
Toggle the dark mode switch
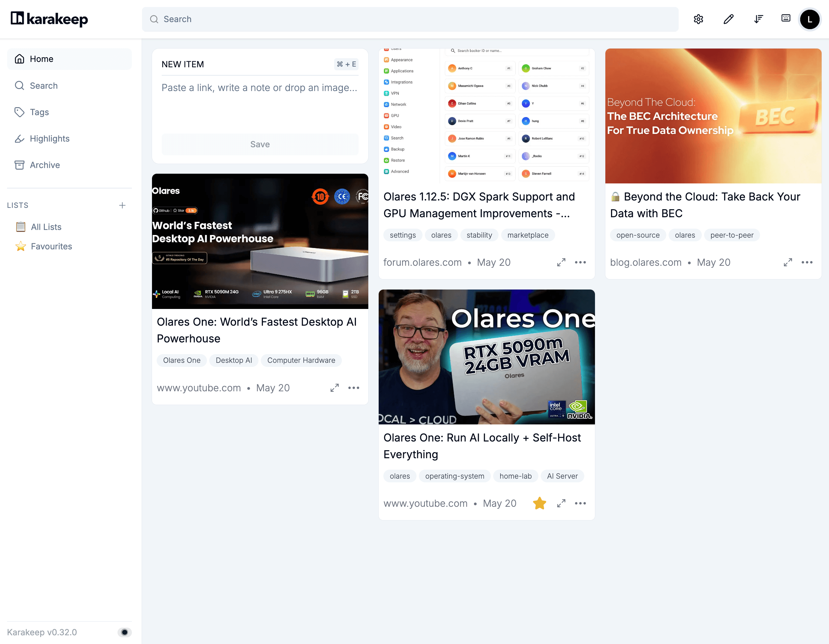click(125, 632)
